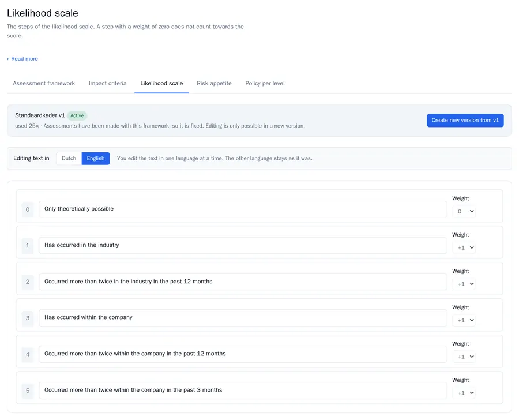This screenshot has height=420, width=519.
Task: Click Create new version from v1
Action: 465,120
